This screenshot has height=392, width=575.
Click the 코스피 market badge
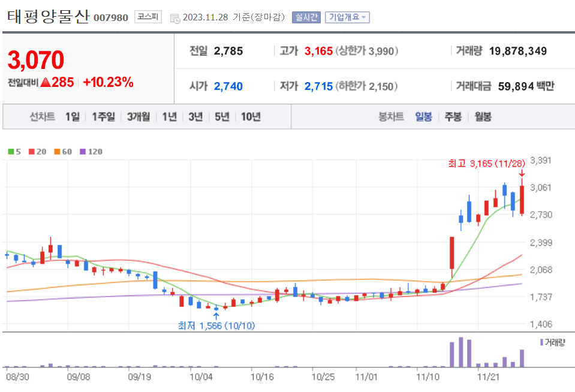coord(147,17)
